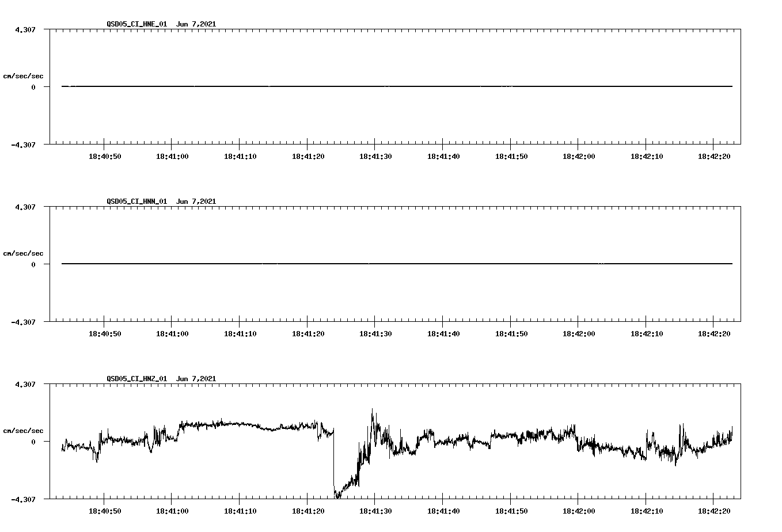
Task: Click the 18:42:20 label under HNZ plot
Action: pos(714,511)
